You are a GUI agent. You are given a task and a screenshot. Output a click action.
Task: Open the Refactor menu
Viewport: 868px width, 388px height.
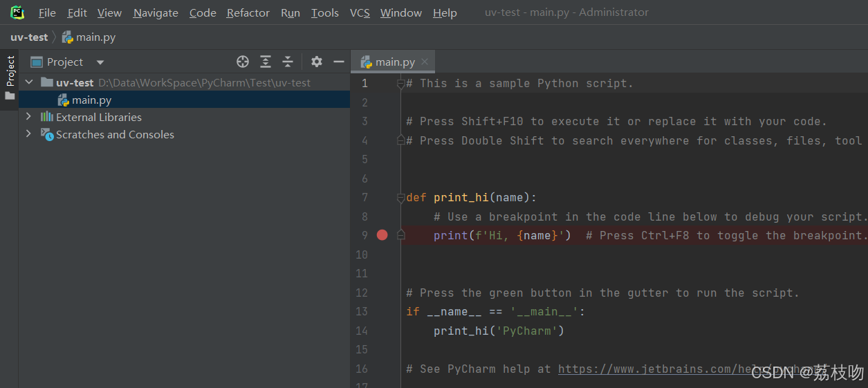[248, 12]
